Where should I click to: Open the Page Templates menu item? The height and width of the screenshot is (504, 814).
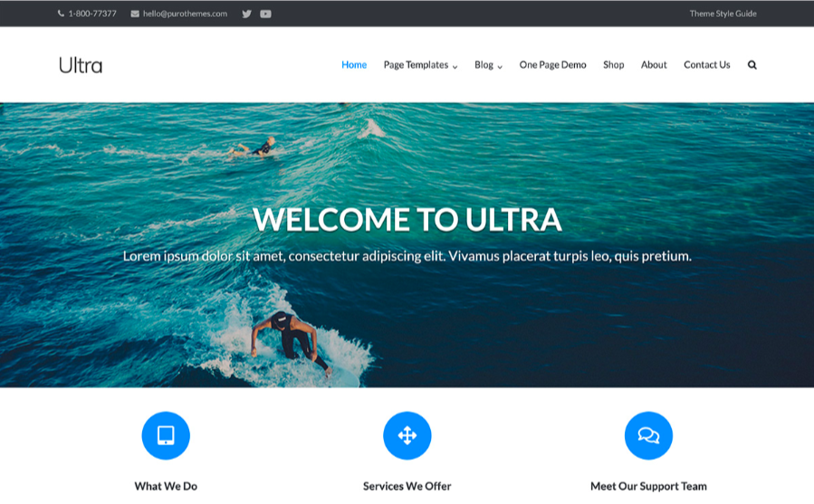click(x=416, y=65)
